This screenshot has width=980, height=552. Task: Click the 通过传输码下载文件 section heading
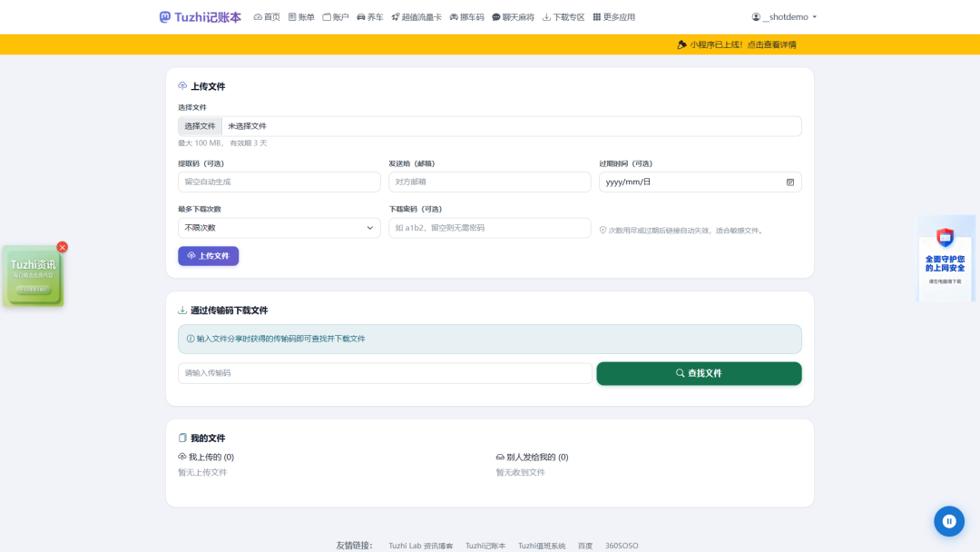(223, 310)
